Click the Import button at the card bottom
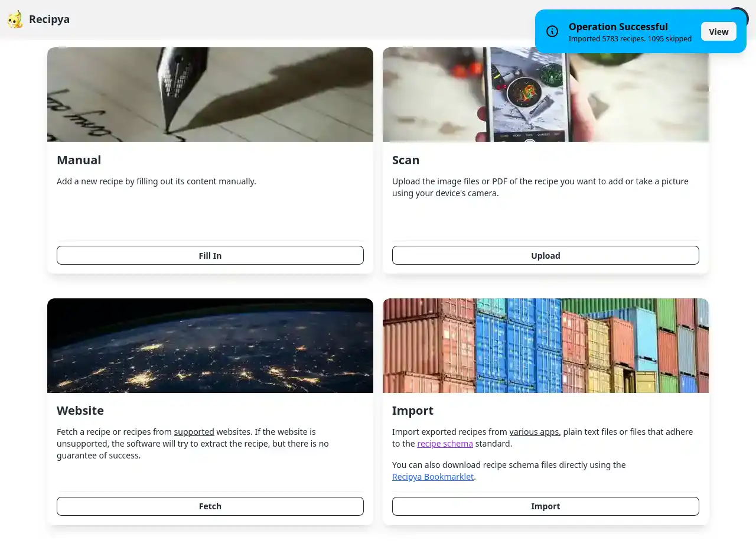 point(546,506)
